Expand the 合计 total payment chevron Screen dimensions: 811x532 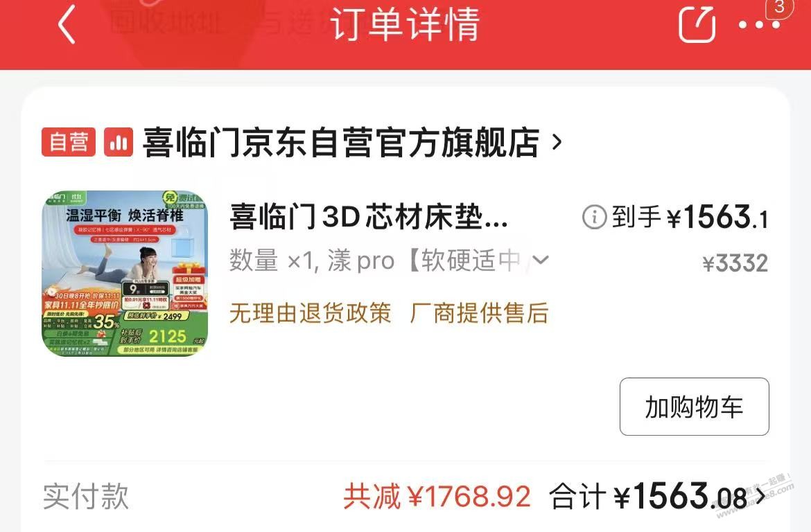[x=761, y=497]
